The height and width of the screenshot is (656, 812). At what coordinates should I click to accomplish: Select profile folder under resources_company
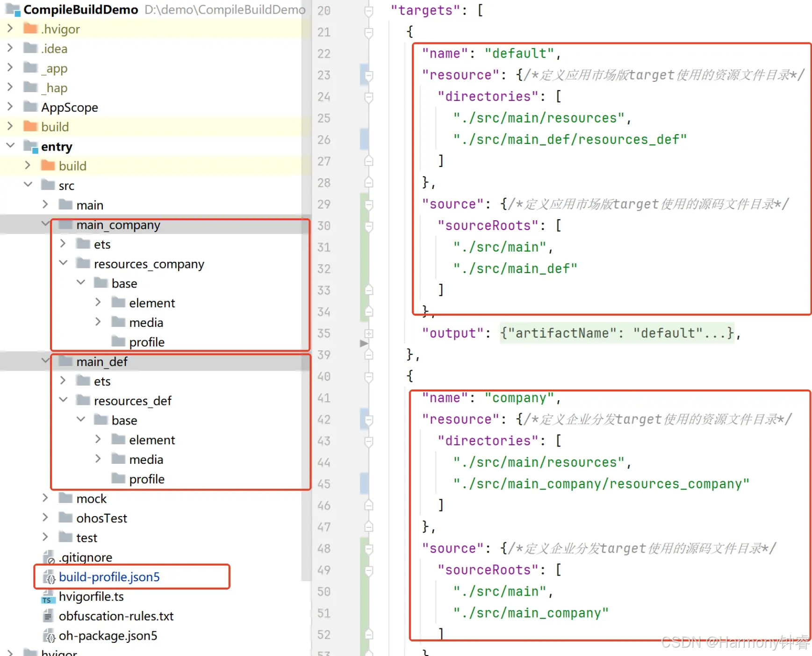coord(147,342)
